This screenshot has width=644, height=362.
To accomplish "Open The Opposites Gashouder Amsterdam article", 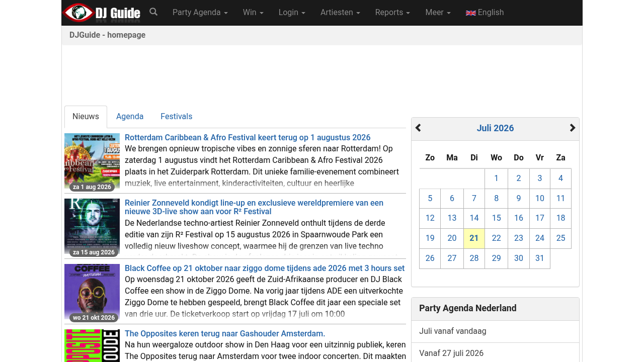I will point(225,334).
